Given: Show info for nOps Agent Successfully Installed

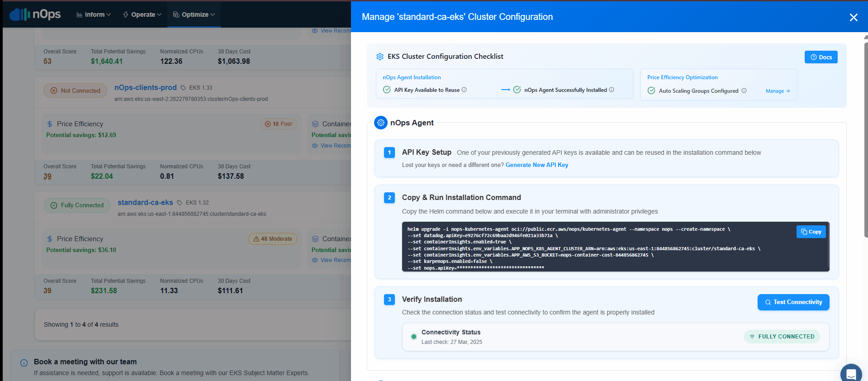Looking at the screenshot, I should [x=612, y=90].
